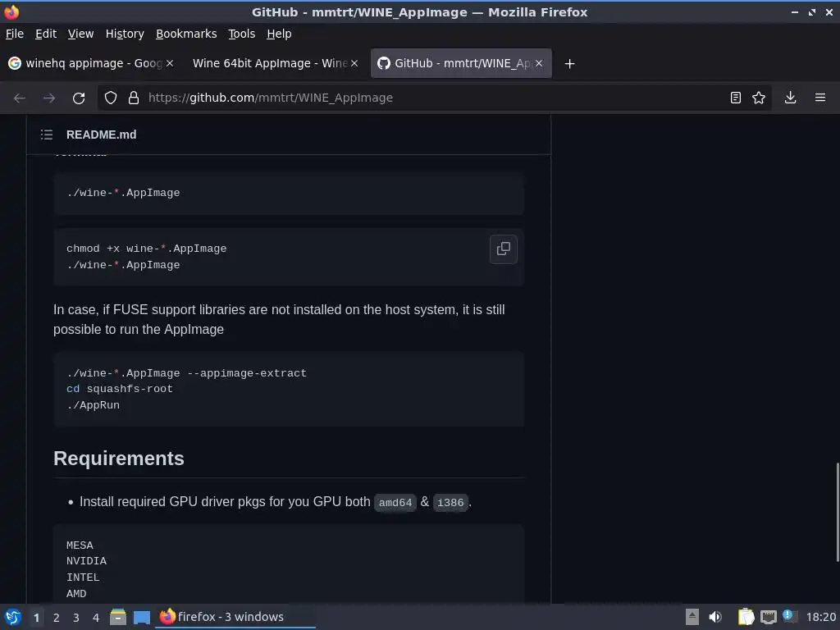840x630 pixels.
Task: Open the Firefox hamburger application menu
Action: (819, 98)
